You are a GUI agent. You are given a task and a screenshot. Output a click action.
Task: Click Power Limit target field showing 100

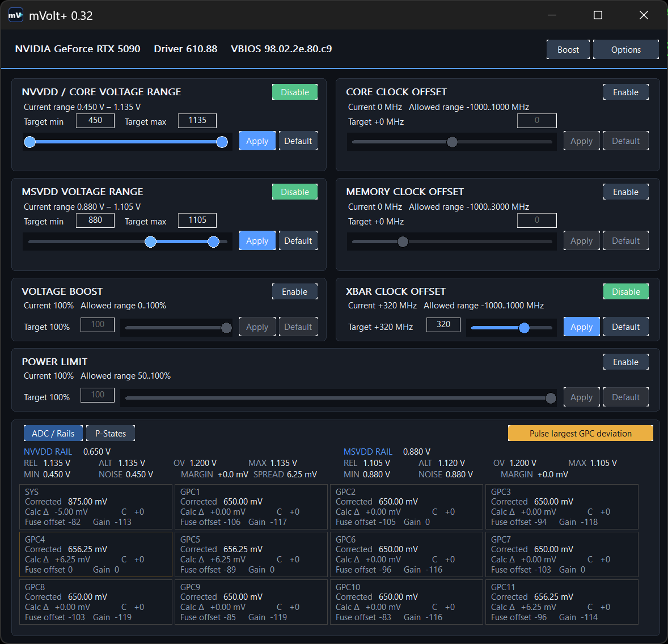97,395
